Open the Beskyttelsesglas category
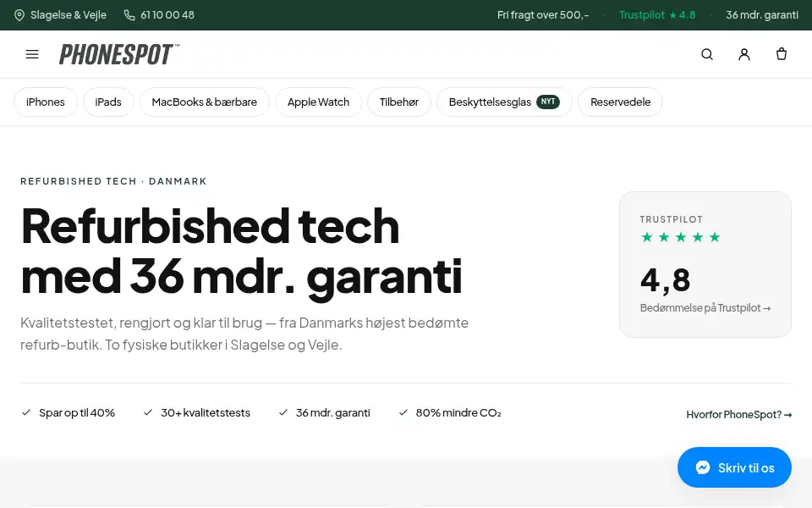This screenshot has height=508, width=812. [x=504, y=102]
